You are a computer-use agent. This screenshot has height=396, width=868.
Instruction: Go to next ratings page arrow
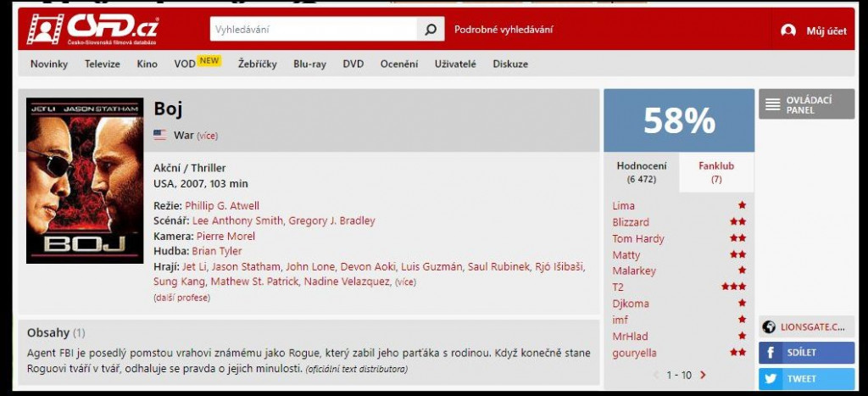tap(703, 375)
